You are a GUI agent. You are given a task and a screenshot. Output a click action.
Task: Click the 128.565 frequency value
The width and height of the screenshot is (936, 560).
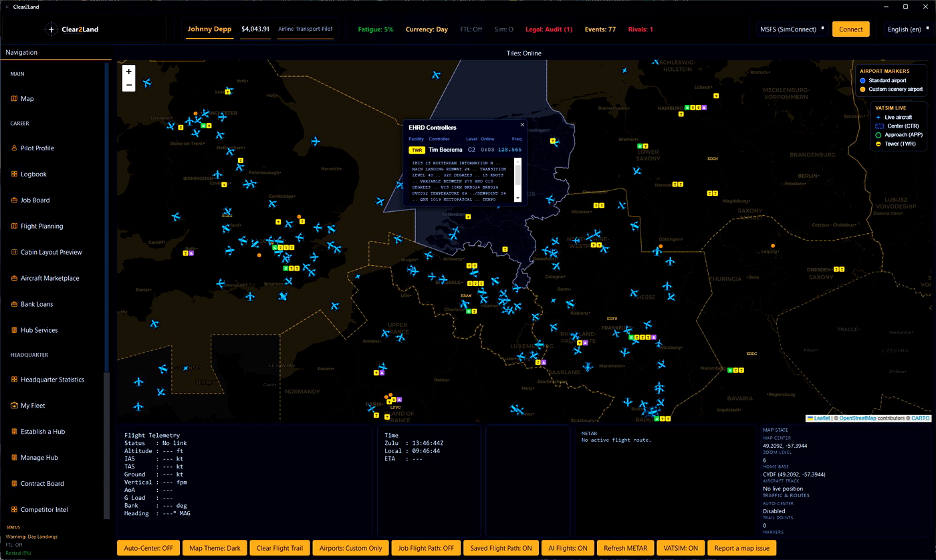click(509, 150)
